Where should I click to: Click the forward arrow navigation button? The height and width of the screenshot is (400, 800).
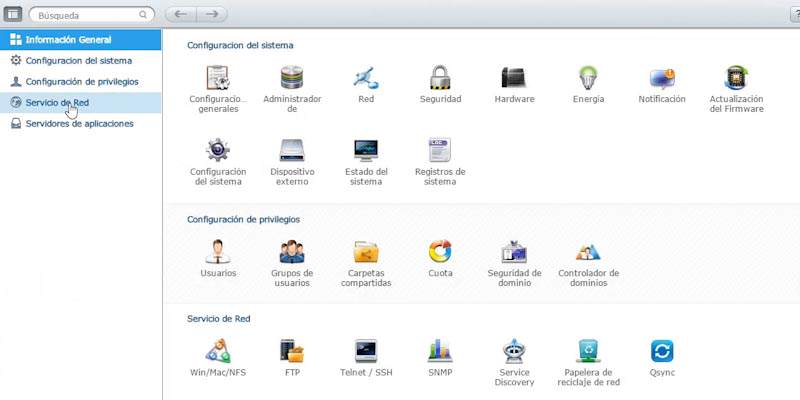212,15
